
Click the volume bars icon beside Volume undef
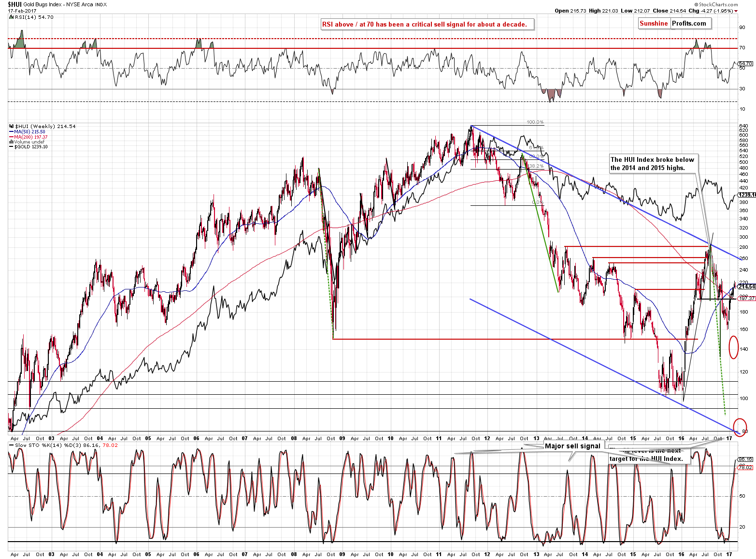pyautogui.click(x=12, y=142)
